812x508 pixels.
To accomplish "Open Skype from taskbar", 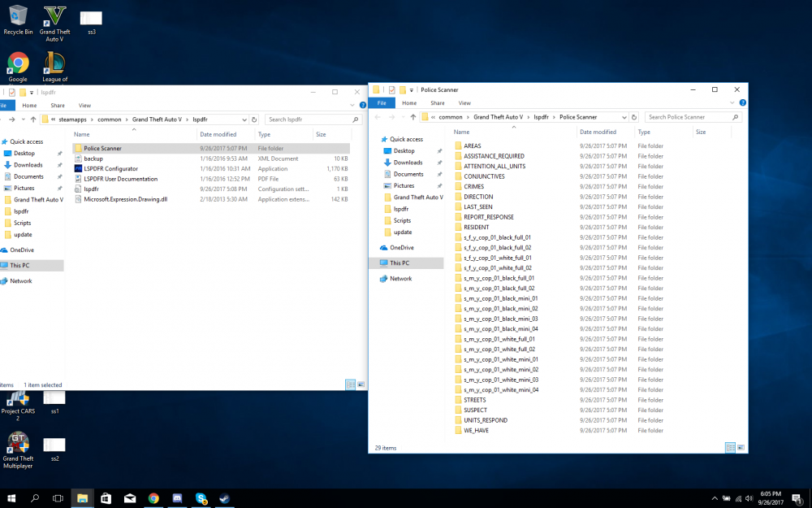I will pyautogui.click(x=201, y=498).
